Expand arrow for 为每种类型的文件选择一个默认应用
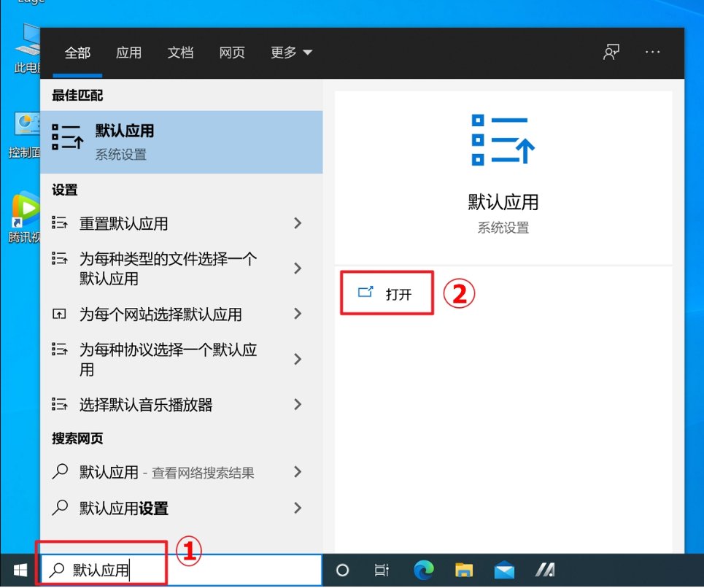Image resolution: width=704 pixels, height=588 pixels. (x=297, y=268)
